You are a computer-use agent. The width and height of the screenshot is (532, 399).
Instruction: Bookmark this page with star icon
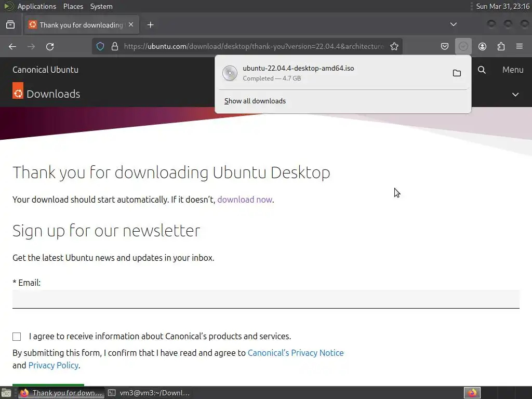coord(394,46)
